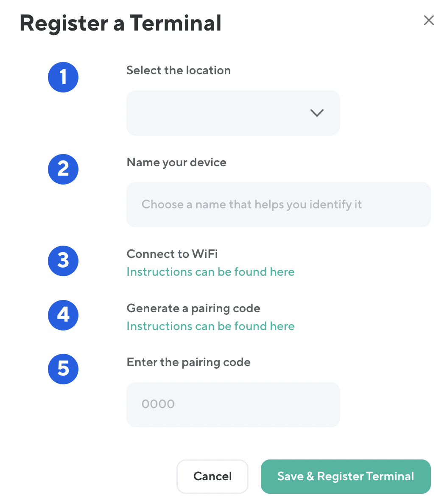
Task: Click the step 5 number badge
Action: [x=63, y=369]
